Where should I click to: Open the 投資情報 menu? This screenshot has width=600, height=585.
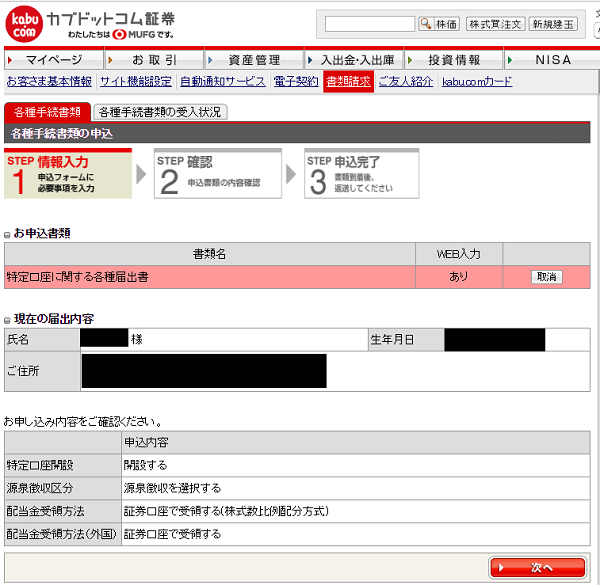(x=454, y=60)
